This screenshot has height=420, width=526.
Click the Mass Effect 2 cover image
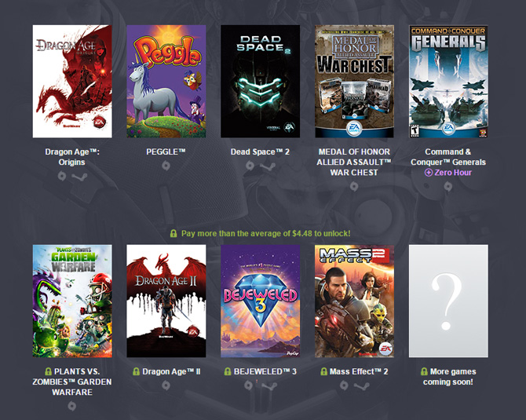tap(354, 301)
